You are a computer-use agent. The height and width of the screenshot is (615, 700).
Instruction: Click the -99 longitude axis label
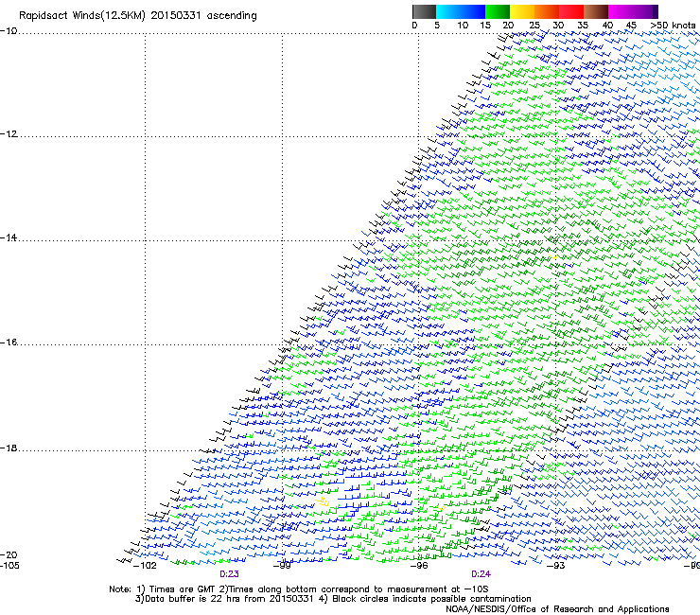coord(282,566)
